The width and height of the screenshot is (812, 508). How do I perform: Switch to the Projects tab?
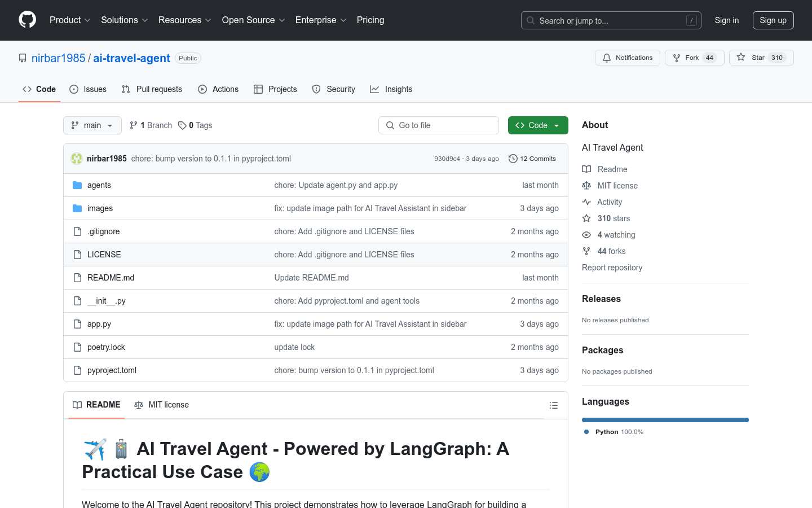275,89
